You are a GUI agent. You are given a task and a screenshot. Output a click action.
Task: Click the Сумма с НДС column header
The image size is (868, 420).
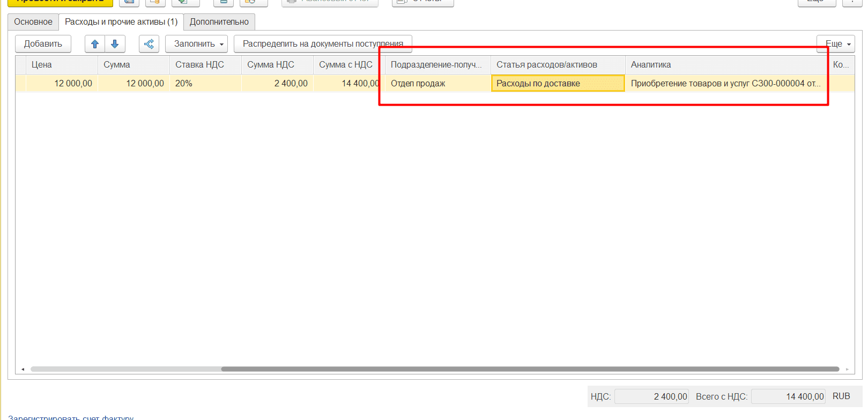(x=349, y=64)
